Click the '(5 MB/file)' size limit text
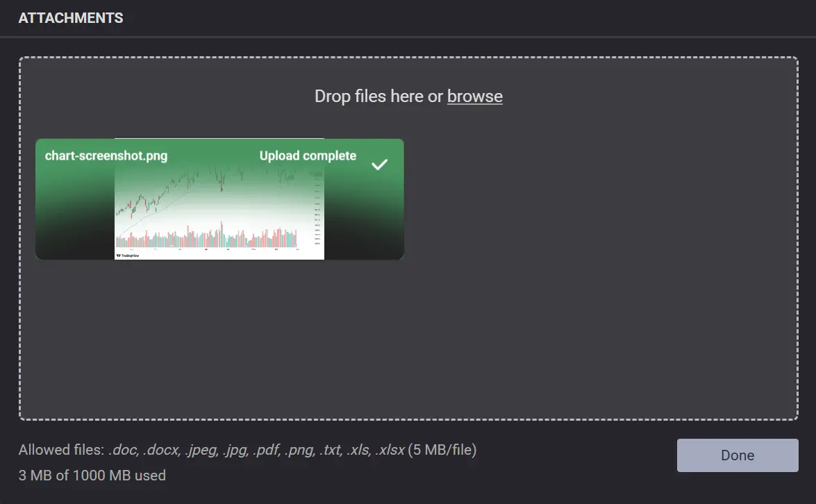This screenshot has height=504, width=816. pyautogui.click(x=442, y=450)
